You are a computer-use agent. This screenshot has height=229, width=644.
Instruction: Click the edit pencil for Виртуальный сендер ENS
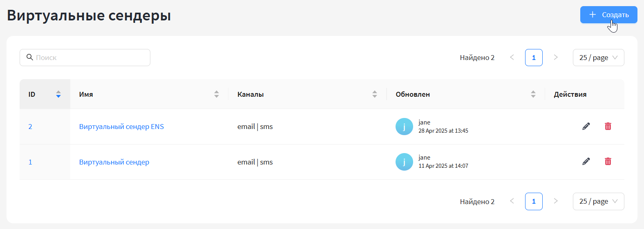(586, 126)
